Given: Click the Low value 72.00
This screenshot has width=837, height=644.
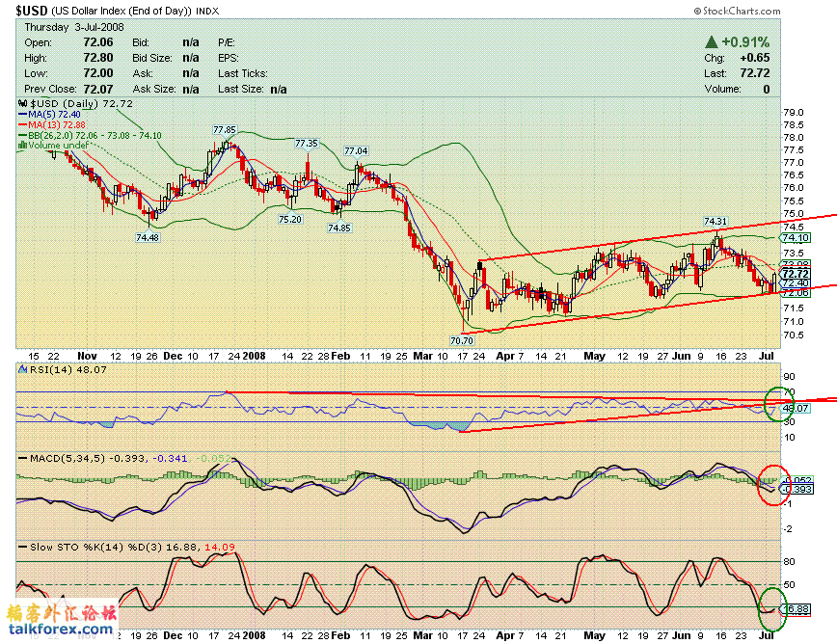Looking at the screenshot, I should point(98,73).
